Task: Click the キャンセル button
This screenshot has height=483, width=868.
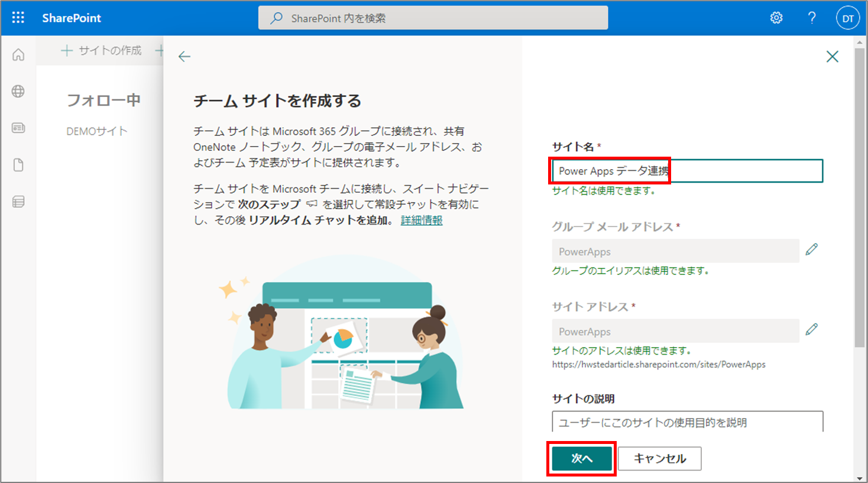Action: (x=660, y=459)
